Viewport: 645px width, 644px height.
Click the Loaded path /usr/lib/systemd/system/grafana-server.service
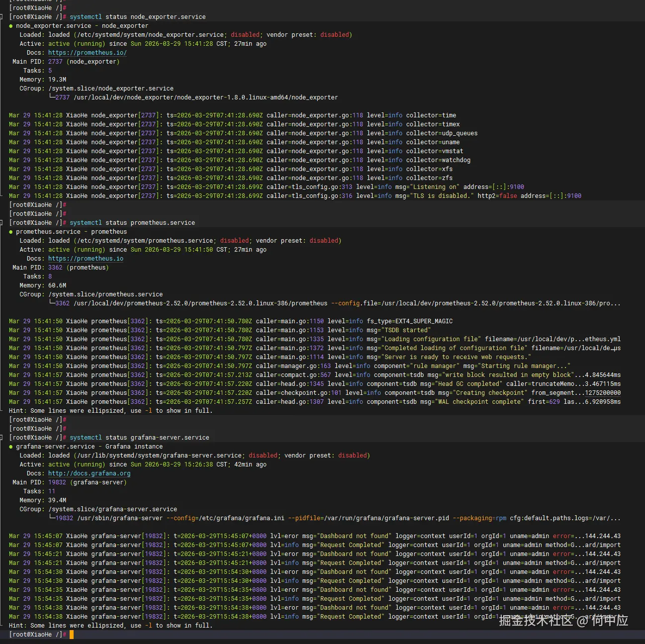159,456
